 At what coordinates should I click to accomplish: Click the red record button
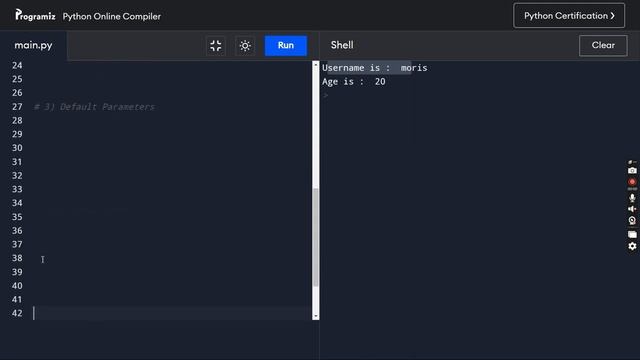point(632,182)
